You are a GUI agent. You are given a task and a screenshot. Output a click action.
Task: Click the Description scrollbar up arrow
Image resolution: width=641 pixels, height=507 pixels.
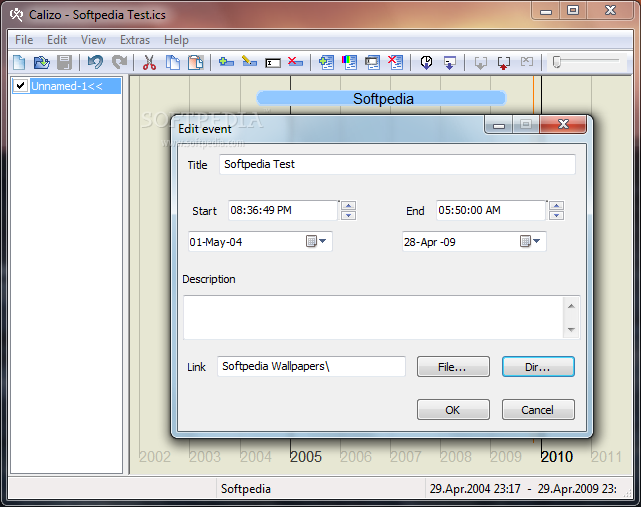coord(571,306)
